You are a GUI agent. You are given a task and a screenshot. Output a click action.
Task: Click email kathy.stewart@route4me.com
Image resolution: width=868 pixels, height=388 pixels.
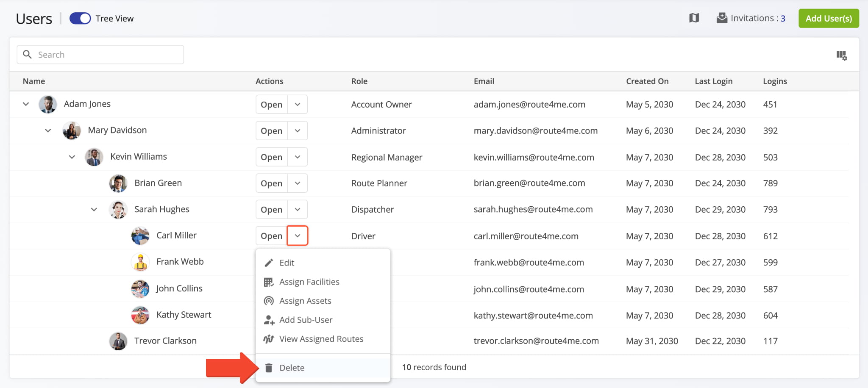pos(533,315)
